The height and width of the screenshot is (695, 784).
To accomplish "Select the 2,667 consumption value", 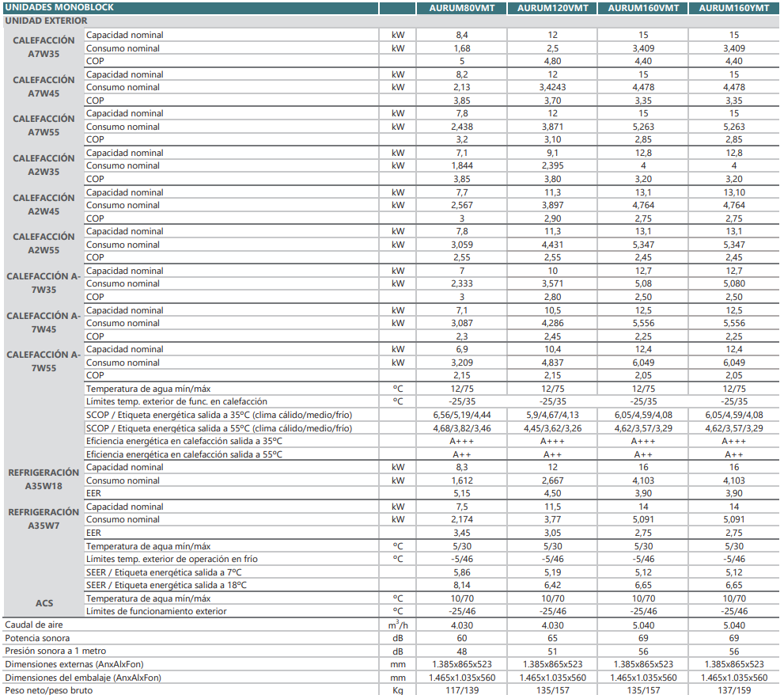I will 552,480.
